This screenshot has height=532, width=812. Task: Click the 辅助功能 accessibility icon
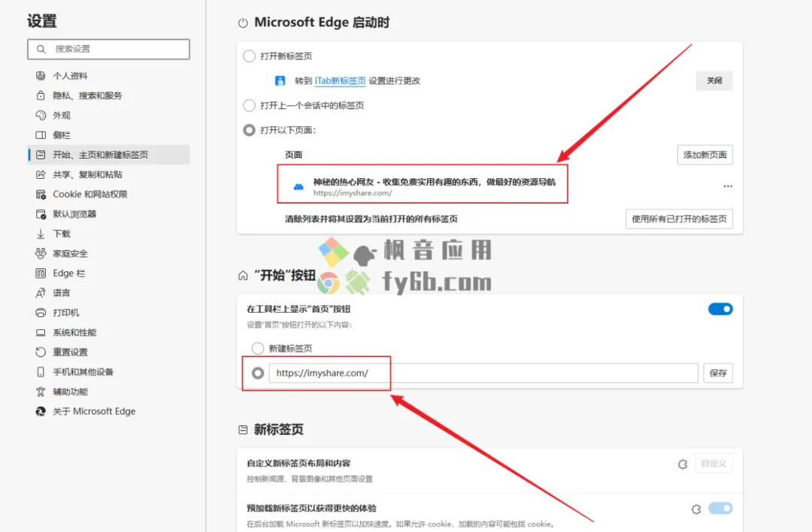41,391
